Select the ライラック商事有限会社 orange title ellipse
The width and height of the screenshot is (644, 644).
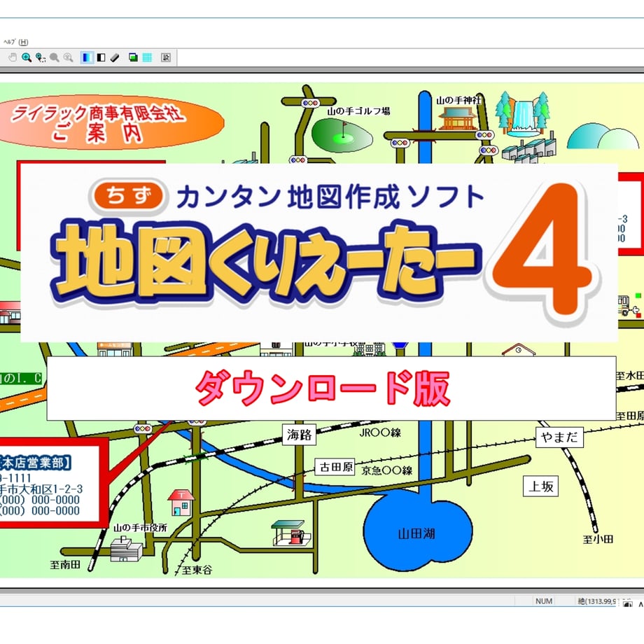click(x=110, y=122)
